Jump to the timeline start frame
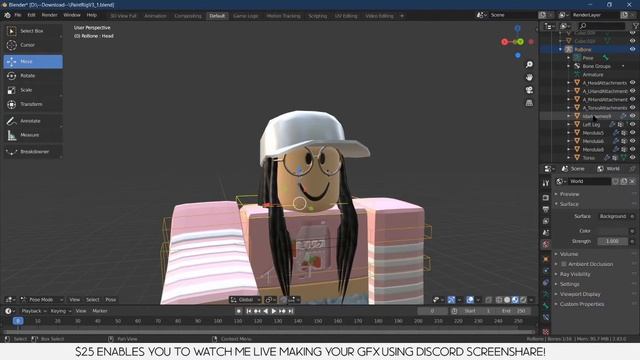Viewport: 640px width, 360px height. 249,311
